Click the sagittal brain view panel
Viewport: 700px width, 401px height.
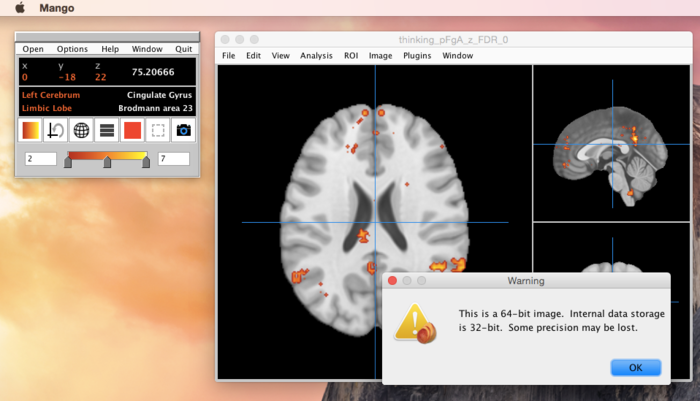pos(615,143)
